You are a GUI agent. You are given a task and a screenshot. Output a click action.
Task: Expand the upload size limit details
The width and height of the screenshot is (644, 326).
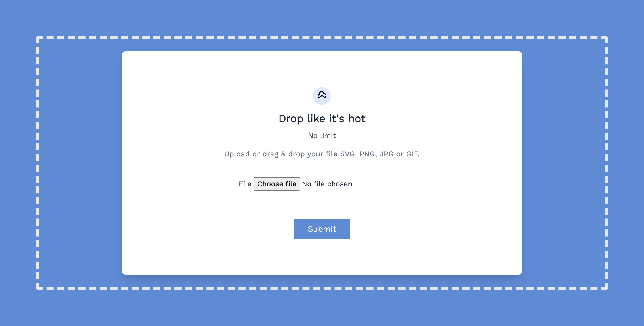pos(322,135)
